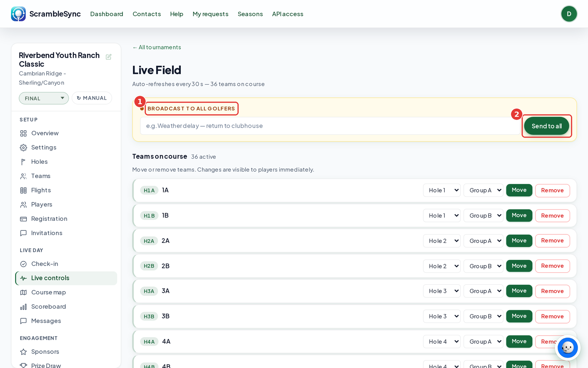588x368 pixels.
Task: Click Move for team 3A
Action: (x=519, y=291)
